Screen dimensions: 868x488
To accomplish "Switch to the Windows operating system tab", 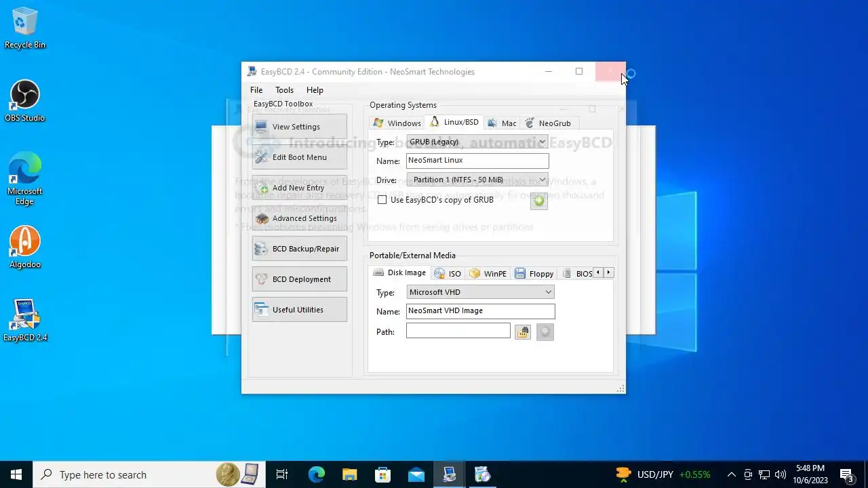I will coord(397,123).
